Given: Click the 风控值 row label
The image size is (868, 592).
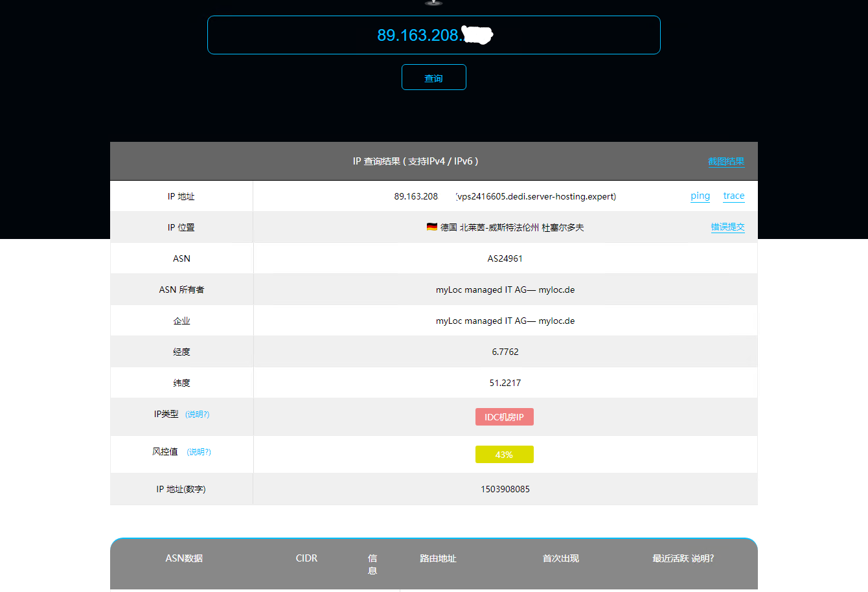Looking at the screenshot, I should pos(165,451).
